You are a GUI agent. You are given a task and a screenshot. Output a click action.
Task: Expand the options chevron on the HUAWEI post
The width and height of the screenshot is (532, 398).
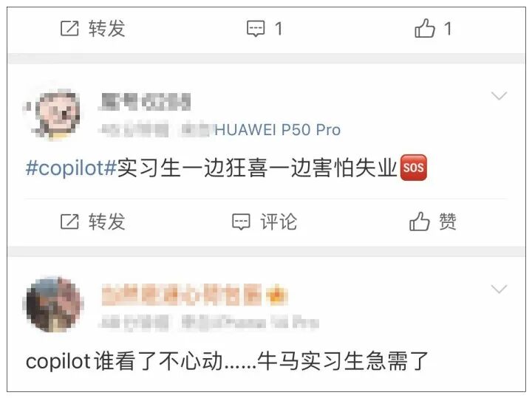pyautogui.click(x=499, y=96)
